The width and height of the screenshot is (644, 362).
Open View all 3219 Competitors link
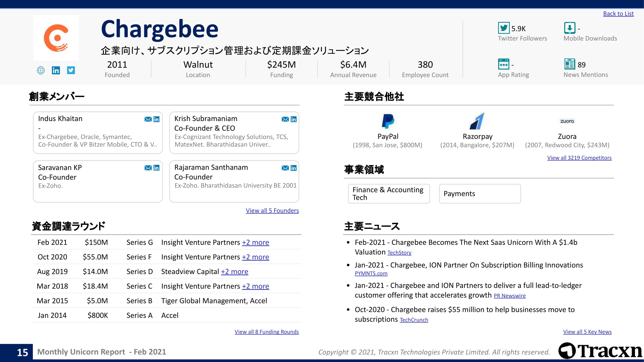[579, 158]
